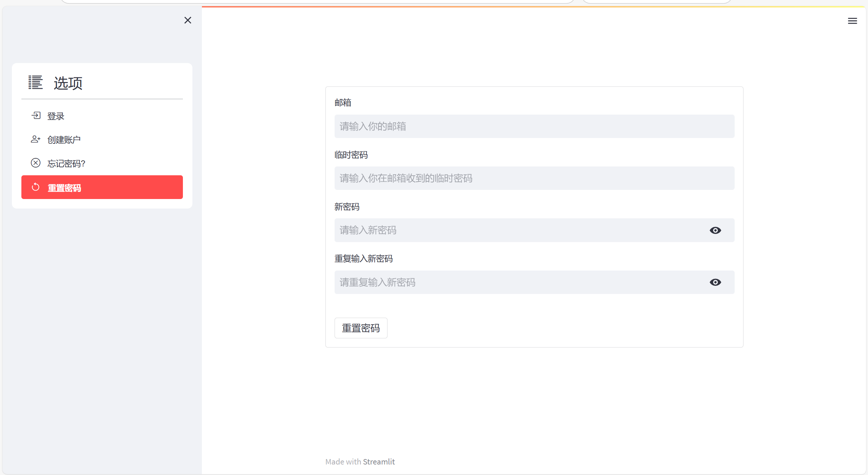Screen dimensions: 868x475
Task: Show password in the 重复输入新密码 field
Action: click(715, 282)
